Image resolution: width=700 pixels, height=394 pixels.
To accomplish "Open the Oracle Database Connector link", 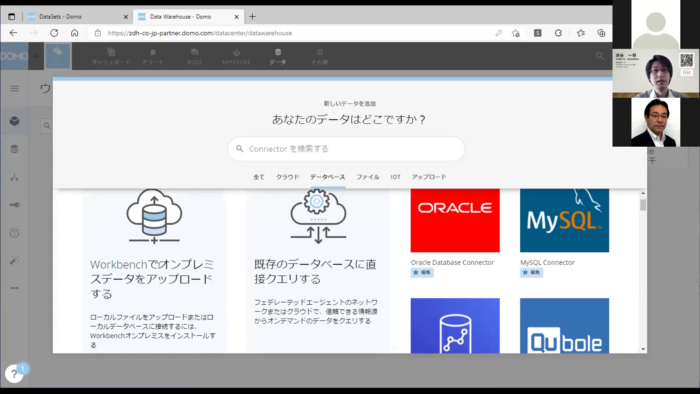I will (x=452, y=262).
